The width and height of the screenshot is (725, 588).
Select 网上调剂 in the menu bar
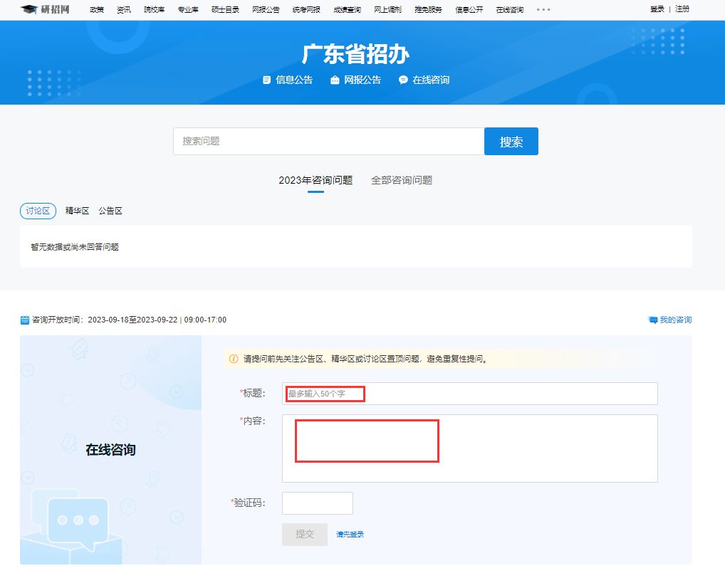[387, 10]
